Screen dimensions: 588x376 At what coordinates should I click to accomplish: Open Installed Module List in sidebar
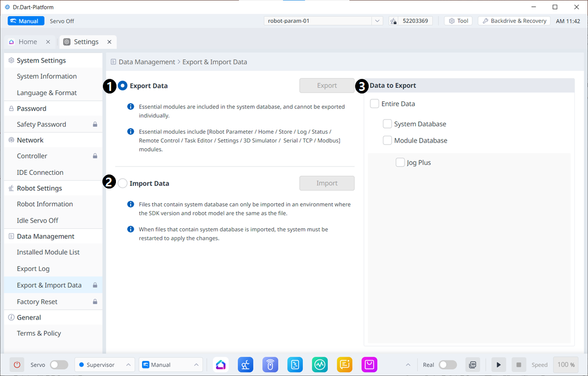click(48, 252)
